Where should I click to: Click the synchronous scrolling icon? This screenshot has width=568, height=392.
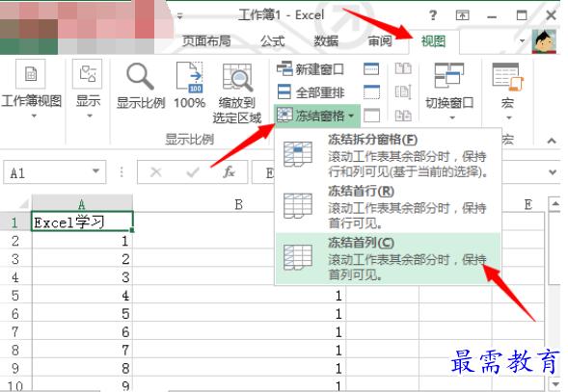click(403, 91)
